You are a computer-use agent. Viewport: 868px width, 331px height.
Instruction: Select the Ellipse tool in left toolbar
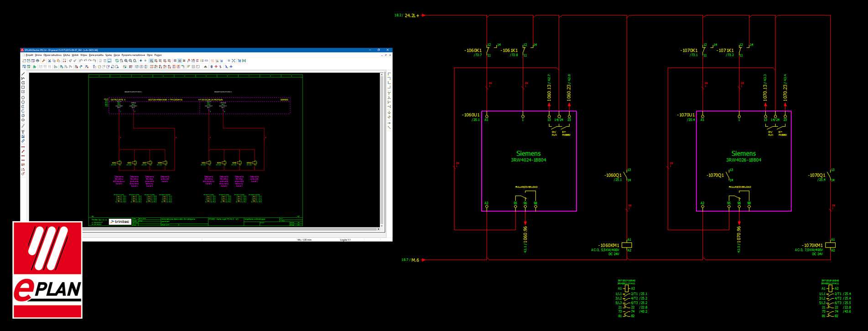click(23, 119)
